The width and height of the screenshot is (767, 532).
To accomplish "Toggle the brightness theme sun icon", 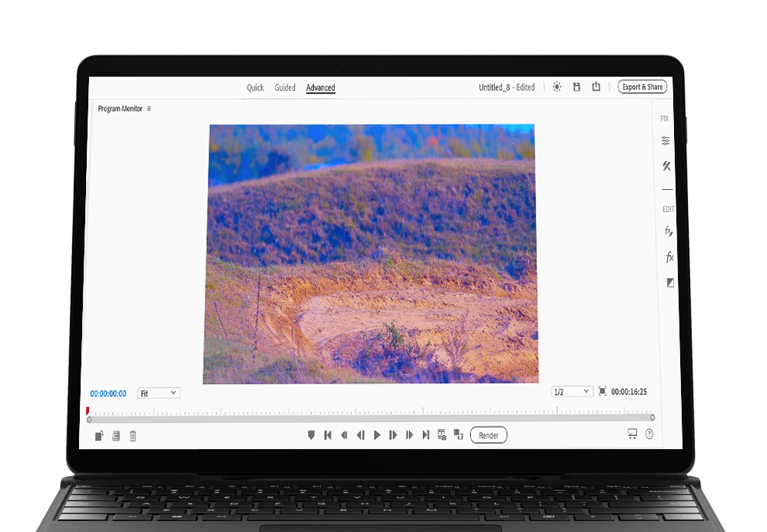I will click(557, 87).
